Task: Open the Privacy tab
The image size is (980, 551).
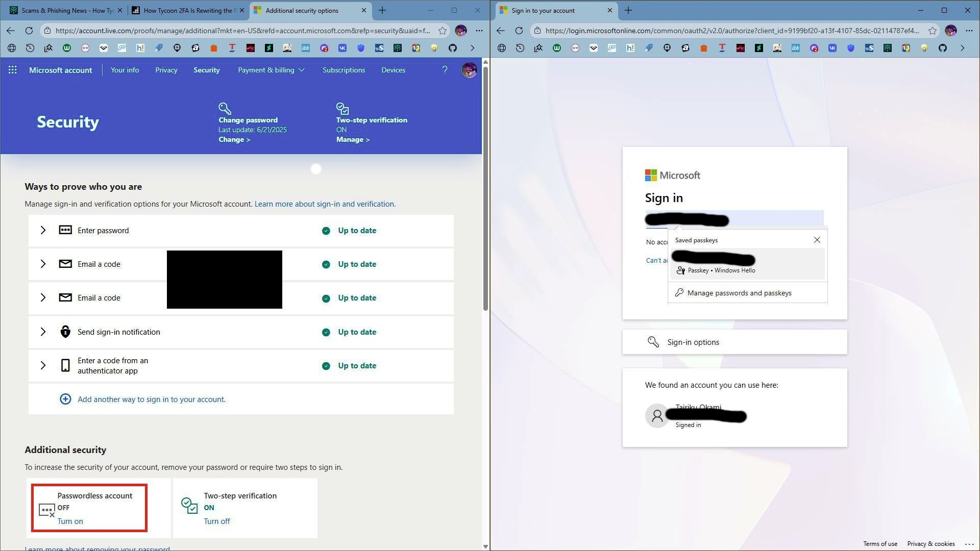Action: pyautogui.click(x=166, y=70)
